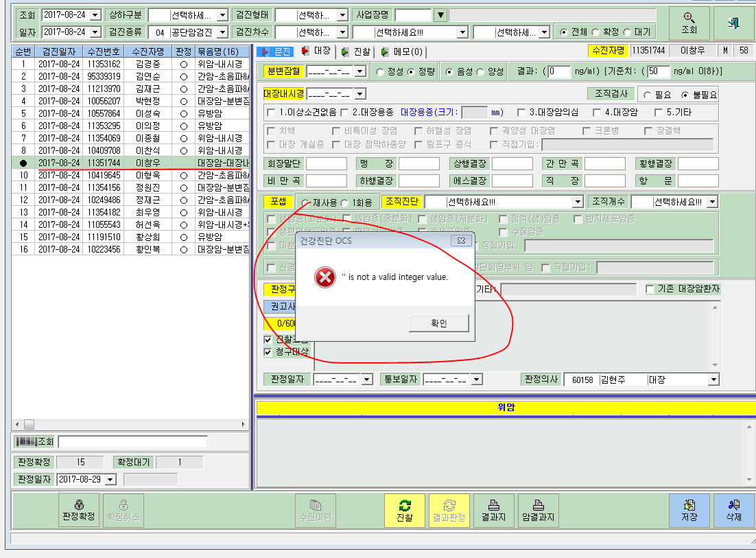Click the 진찰 refresh icon button
The image size is (756, 558).
click(x=405, y=511)
